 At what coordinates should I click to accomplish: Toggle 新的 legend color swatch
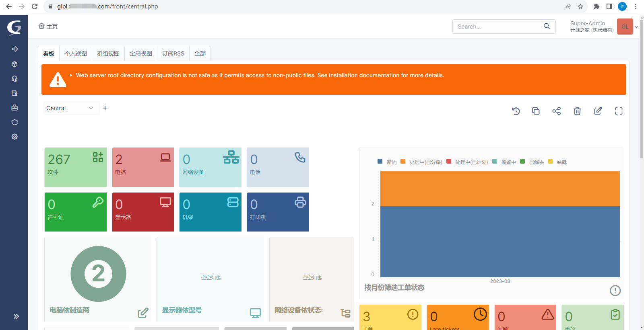point(380,161)
